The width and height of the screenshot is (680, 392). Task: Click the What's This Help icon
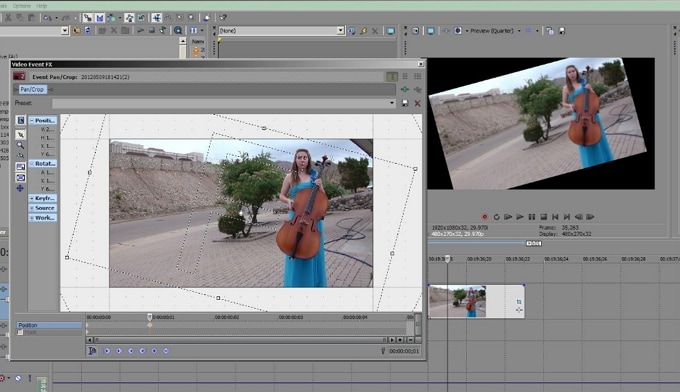coord(223,18)
